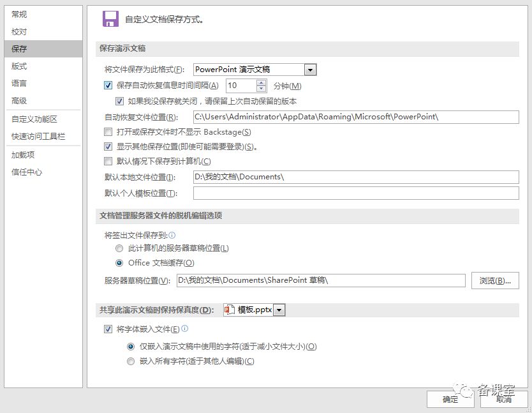The image size is (532, 413).
Task: Click the 浏览(B)... button
Action: [495, 280]
